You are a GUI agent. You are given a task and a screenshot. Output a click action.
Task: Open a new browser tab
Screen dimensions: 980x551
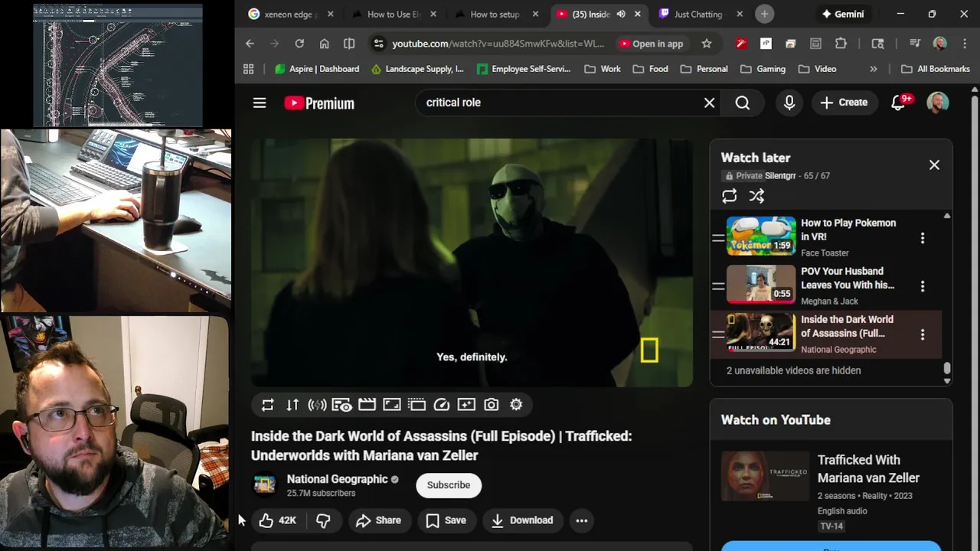click(x=764, y=14)
